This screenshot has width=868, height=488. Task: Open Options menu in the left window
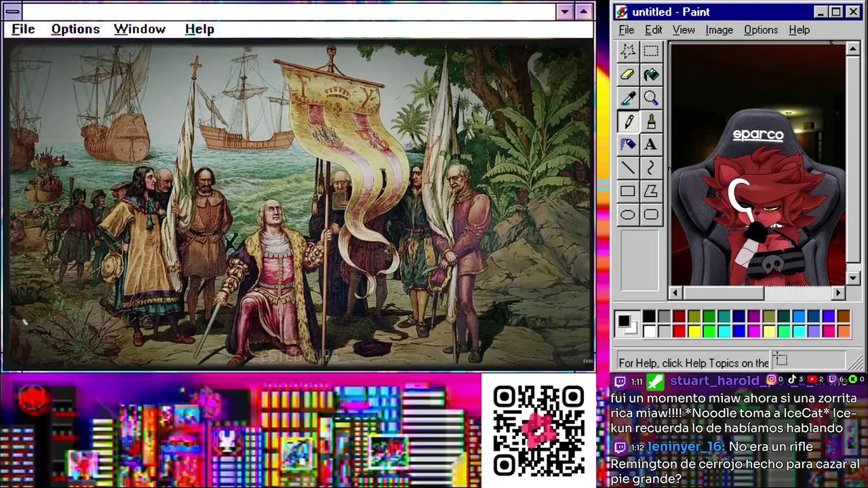pos(75,29)
